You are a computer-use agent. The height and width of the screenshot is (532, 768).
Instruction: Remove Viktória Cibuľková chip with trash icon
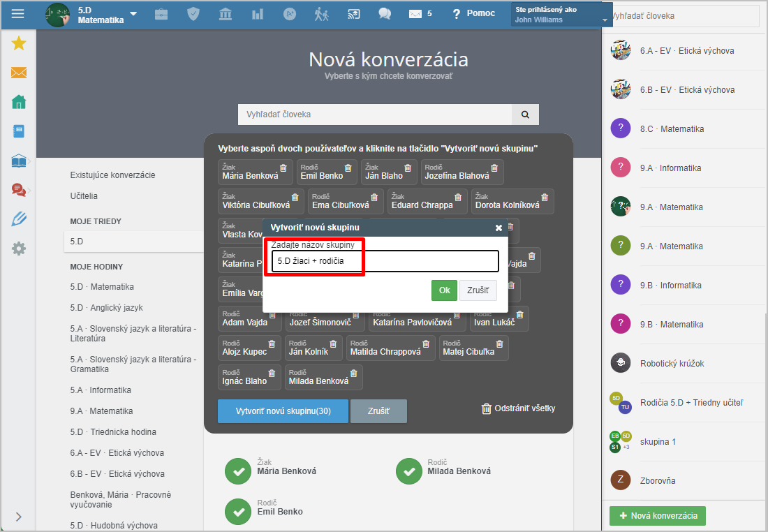click(x=295, y=198)
